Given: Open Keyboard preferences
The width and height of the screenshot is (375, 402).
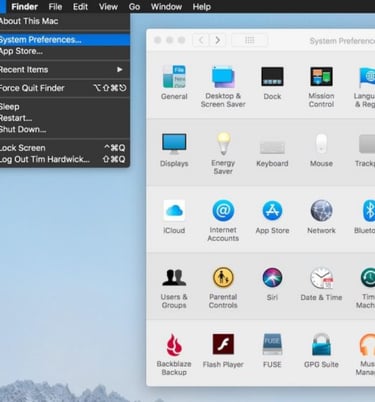Looking at the screenshot, I should (272, 152).
